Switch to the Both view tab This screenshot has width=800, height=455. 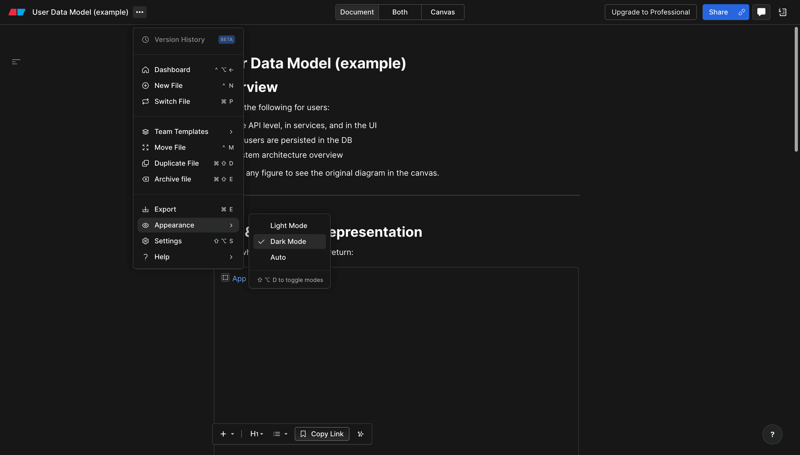coord(400,12)
